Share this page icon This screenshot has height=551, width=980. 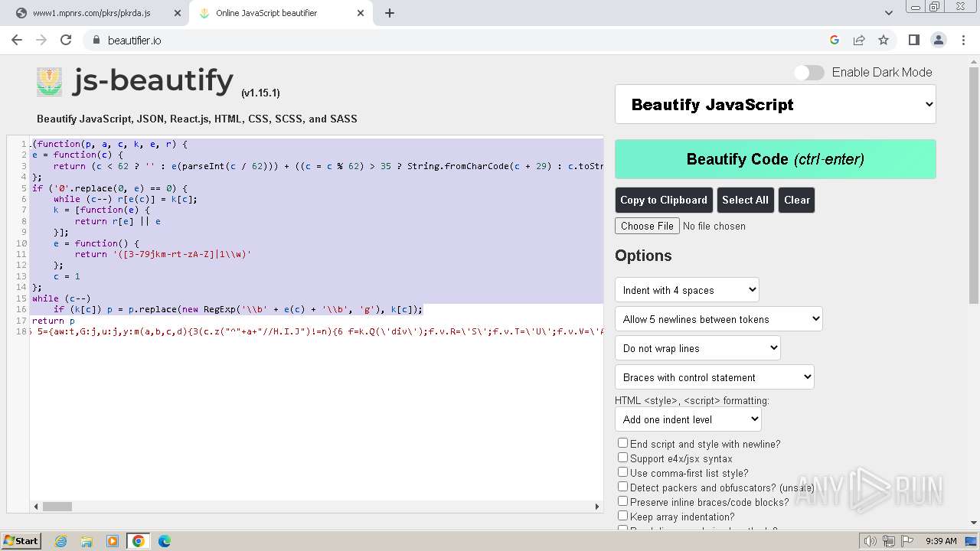(x=859, y=40)
